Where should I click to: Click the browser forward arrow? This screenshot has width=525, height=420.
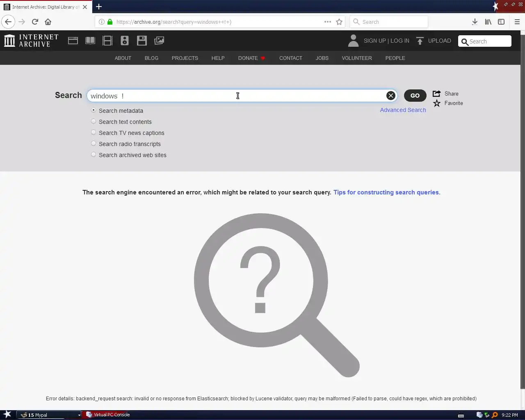(x=22, y=22)
